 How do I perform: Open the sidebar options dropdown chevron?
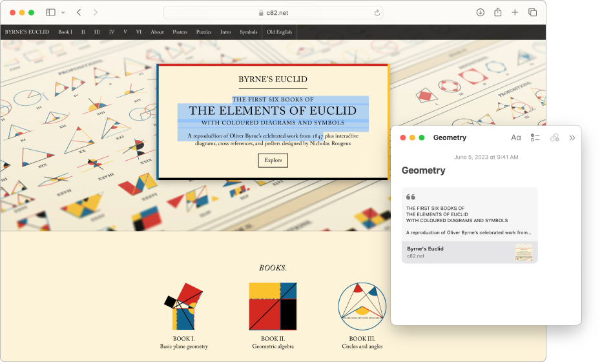point(63,13)
